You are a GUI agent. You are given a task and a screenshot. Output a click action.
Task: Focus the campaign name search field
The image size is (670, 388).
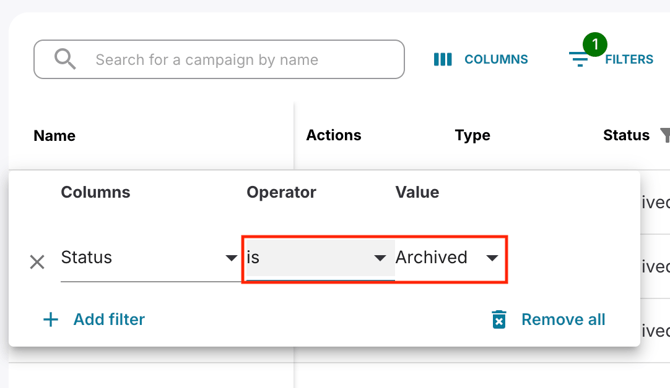pos(219,59)
